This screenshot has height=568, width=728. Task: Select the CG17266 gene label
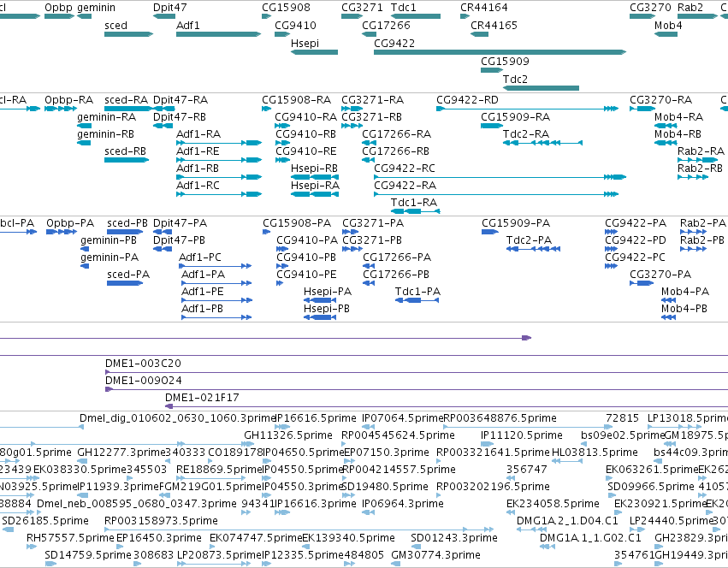point(387,25)
